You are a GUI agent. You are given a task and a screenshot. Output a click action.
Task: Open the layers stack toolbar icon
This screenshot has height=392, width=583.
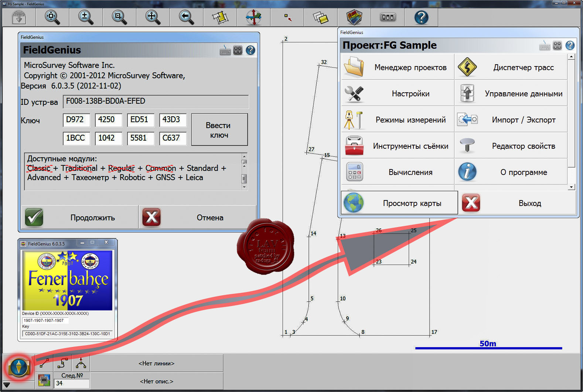[x=320, y=17]
